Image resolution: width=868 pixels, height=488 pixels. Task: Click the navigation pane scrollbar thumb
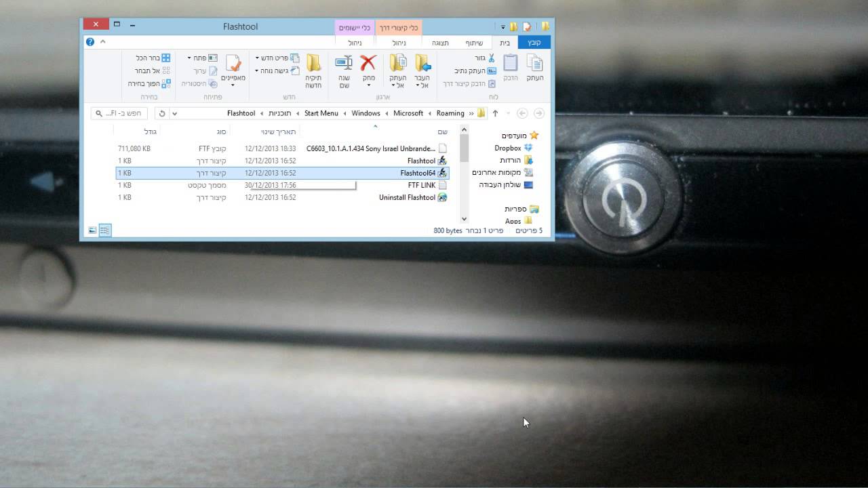465,148
